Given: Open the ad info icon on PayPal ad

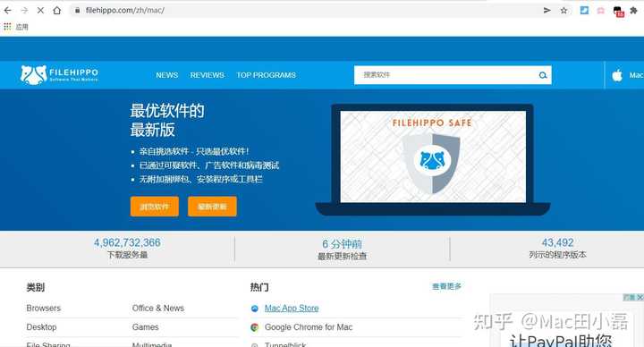Looking at the screenshot, I should click(x=629, y=297).
